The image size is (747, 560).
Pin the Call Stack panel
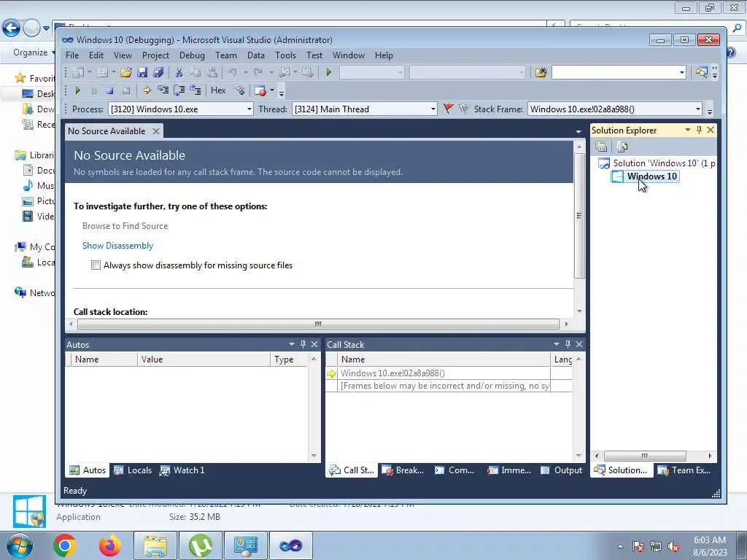tap(568, 344)
